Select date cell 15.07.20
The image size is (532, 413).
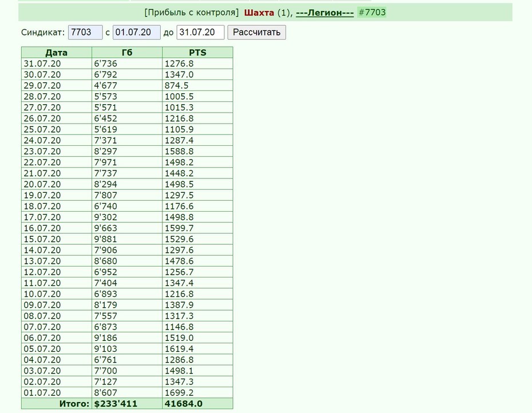click(x=42, y=239)
